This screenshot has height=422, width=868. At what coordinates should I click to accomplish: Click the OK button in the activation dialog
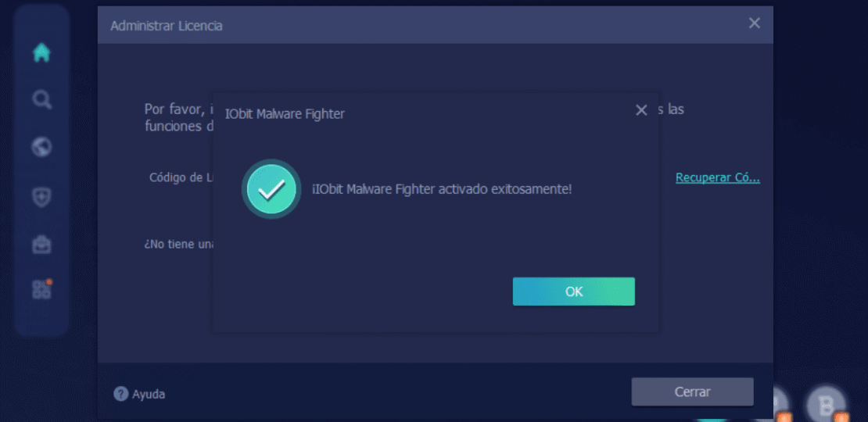pos(573,291)
